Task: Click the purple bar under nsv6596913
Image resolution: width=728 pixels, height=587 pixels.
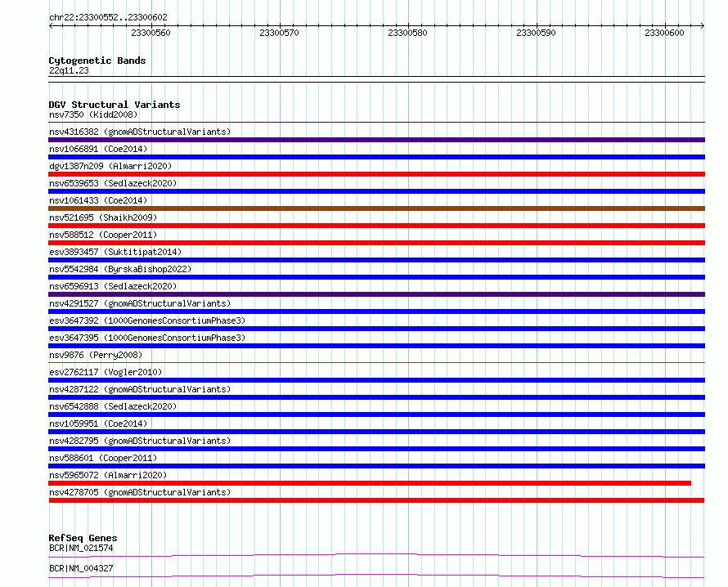Action: pos(376,294)
